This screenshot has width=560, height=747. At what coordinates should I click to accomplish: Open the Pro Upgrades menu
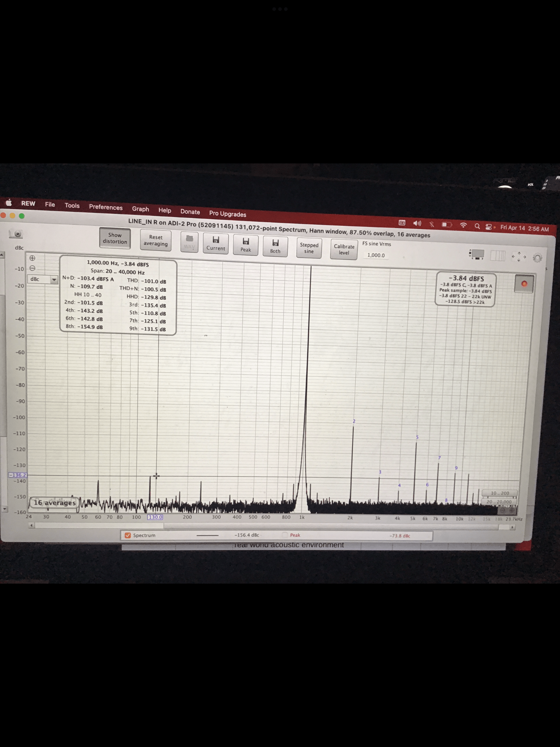(x=227, y=214)
